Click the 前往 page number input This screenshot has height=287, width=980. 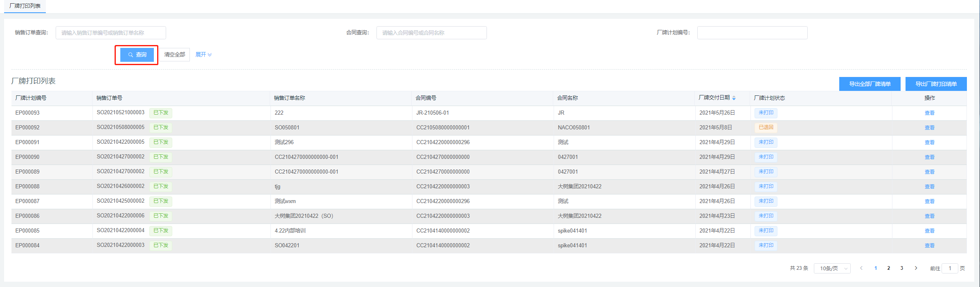coord(949,269)
